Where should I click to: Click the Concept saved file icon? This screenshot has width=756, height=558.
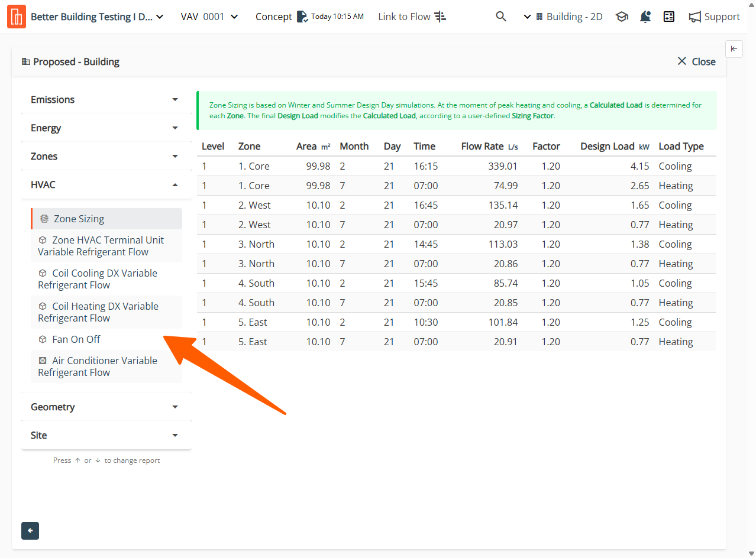(302, 17)
